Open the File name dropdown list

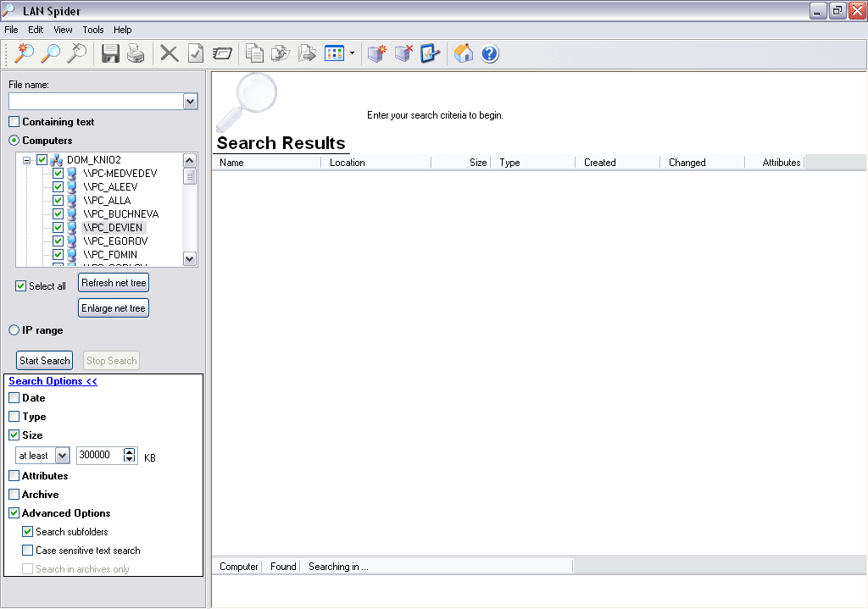190,102
